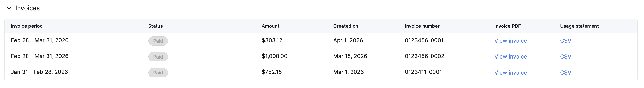The height and width of the screenshot is (88, 644).
Task: Select invoice number 0123411-0001 text
Action: (x=423, y=72)
